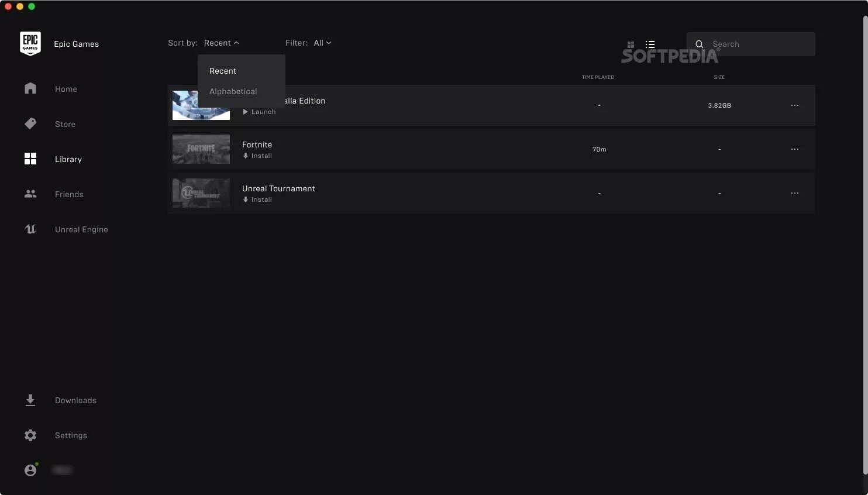Install Unreal Tournament
868x495 pixels.
coord(257,200)
